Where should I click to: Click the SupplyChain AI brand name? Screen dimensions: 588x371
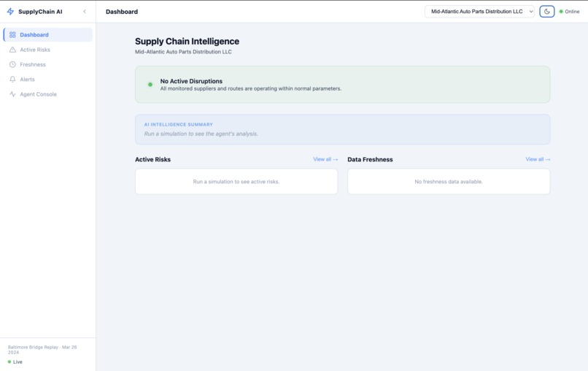tap(40, 12)
